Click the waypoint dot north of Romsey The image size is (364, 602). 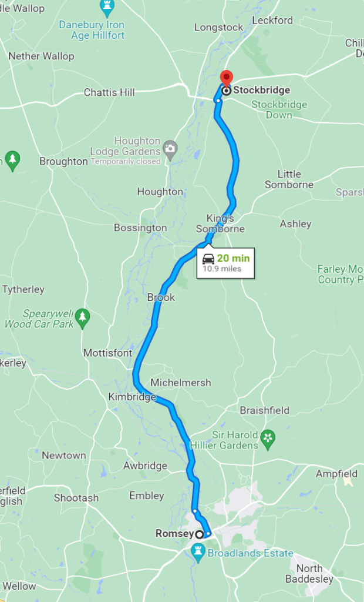coord(195,511)
